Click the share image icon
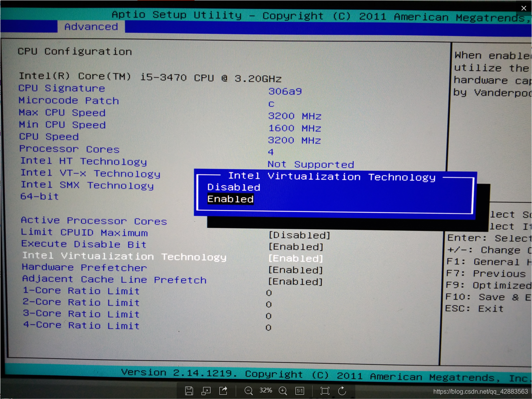 tap(223, 391)
